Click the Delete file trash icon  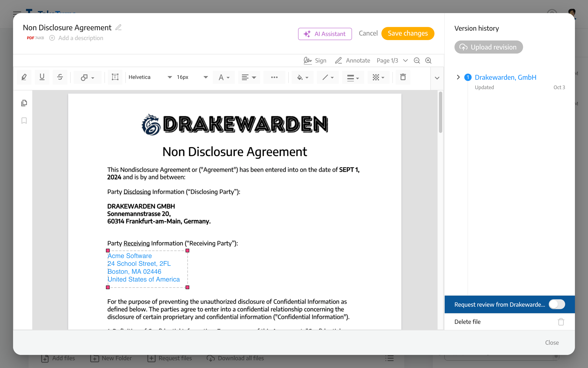tap(561, 322)
